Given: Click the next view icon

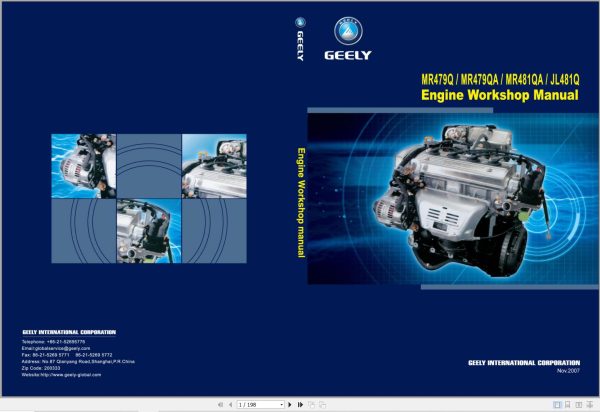Looking at the screenshot, I should tap(323, 404).
